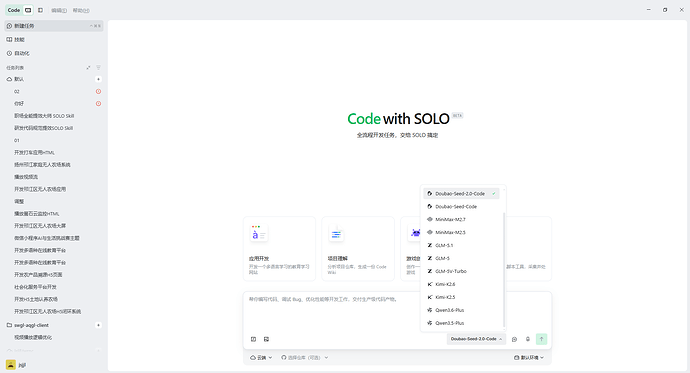Open the 技能 skills page

pyautogui.click(x=54, y=40)
